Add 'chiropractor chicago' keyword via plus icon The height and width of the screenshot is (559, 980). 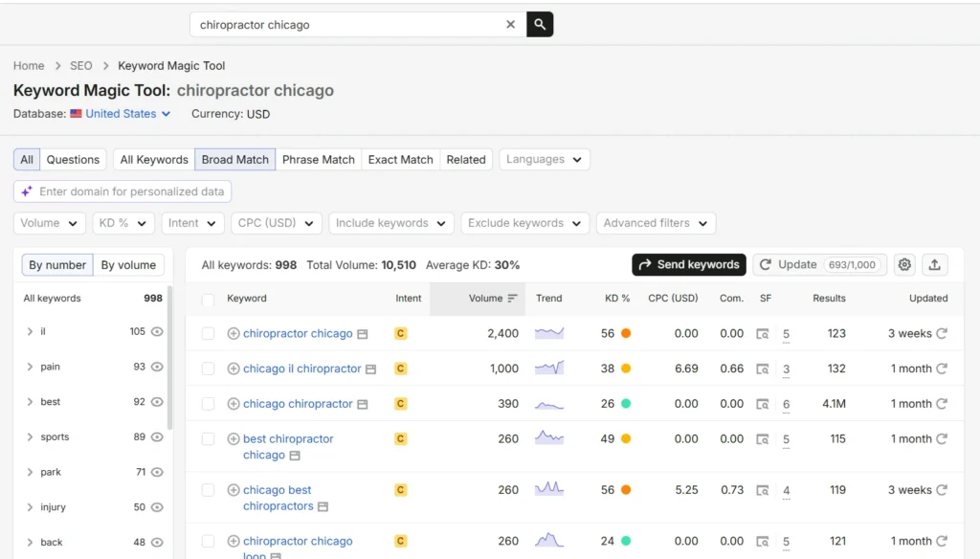point(234,334)
